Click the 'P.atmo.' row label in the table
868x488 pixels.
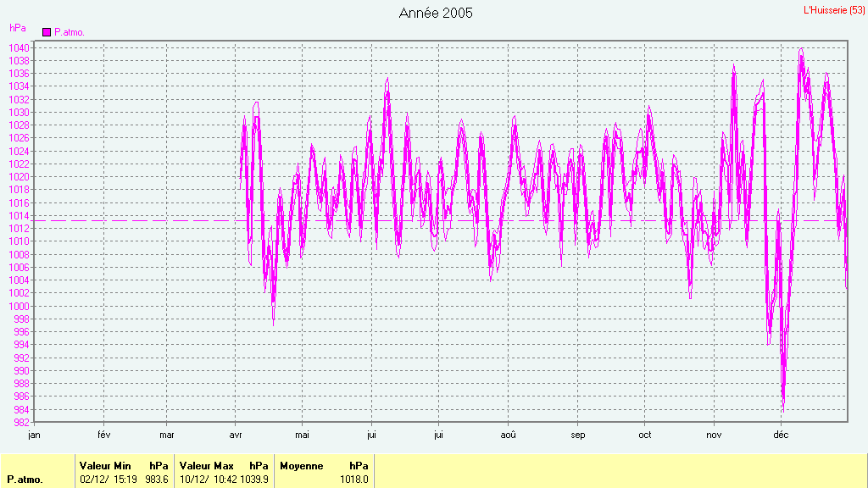click(x=25, y=480)
